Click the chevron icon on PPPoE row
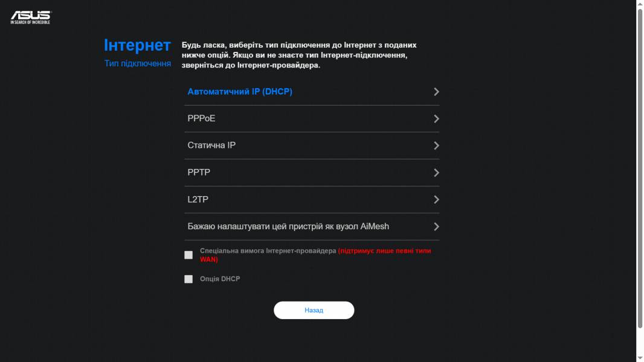 coord(436,119)
